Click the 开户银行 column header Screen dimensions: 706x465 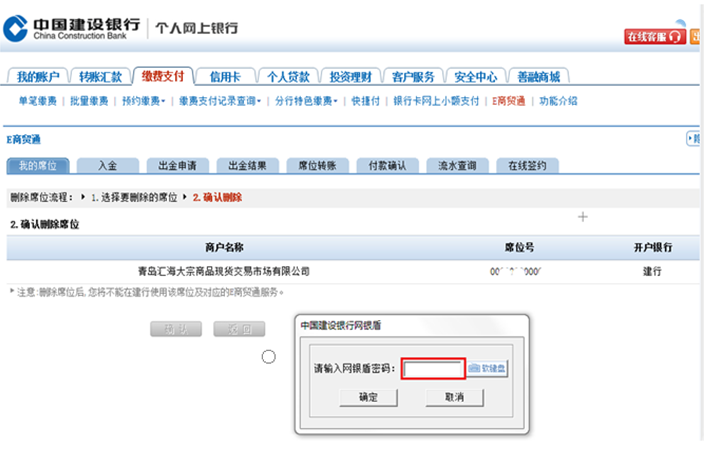coord(653,247)
